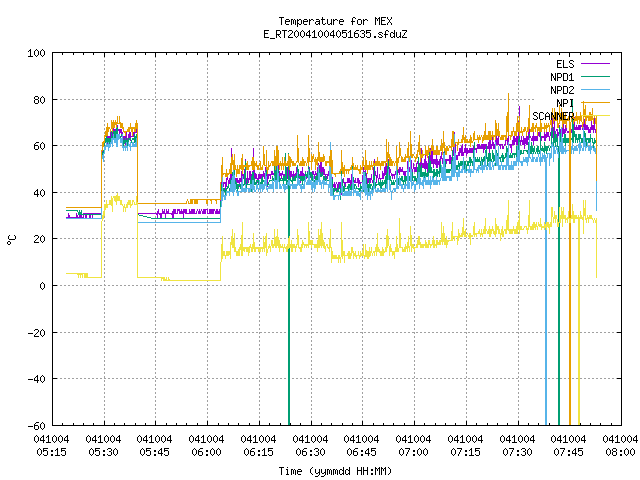Click the purple ELS legend line sample
The width and height of the screenshot is (640, 480).
pyautogui.click(x=596, y=64)
